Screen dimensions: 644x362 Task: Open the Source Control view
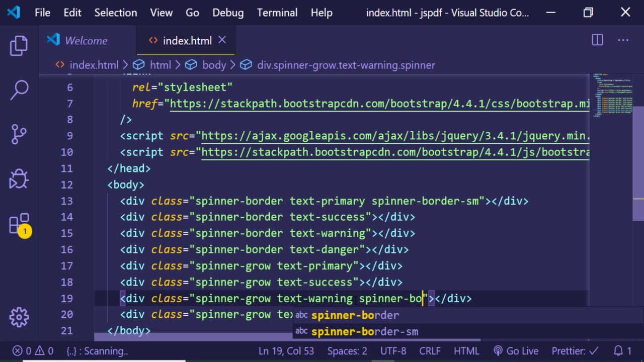[19, 134]
